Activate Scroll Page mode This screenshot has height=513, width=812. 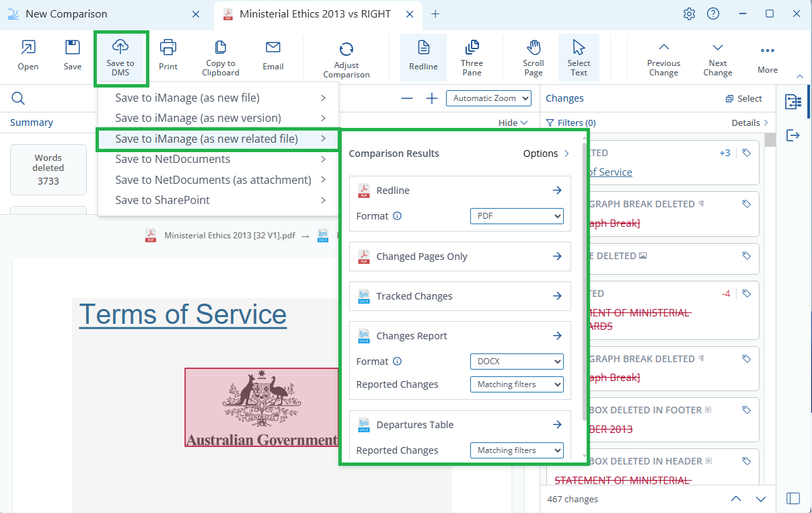click(533, 58)
